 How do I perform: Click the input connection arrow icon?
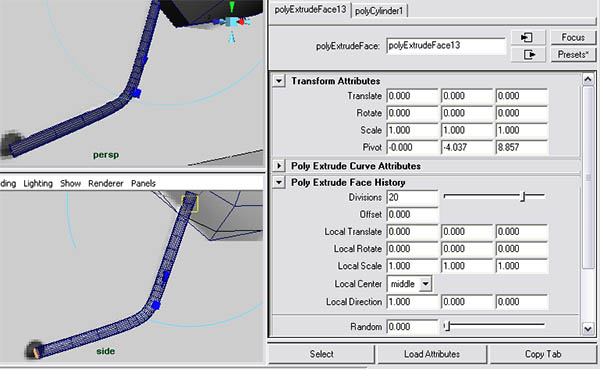coord(528,38)
